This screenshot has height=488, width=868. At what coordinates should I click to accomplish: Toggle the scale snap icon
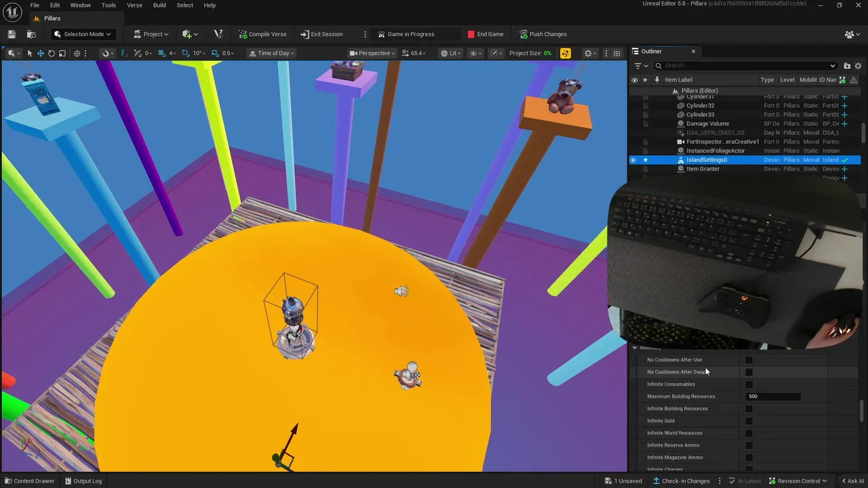[215, 53]
